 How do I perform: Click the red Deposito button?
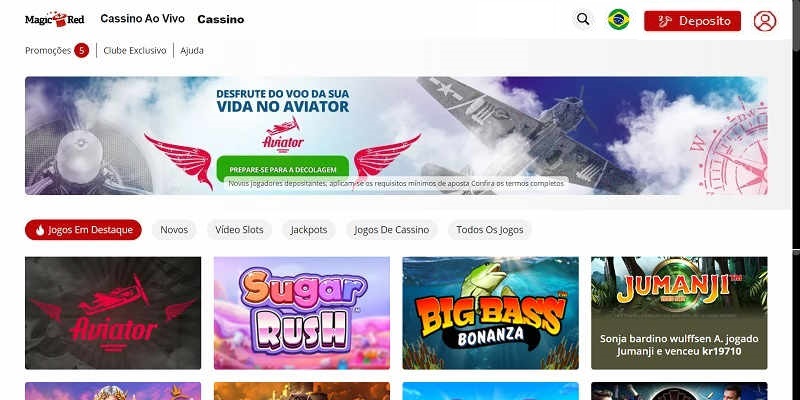(x=692, y=21)
